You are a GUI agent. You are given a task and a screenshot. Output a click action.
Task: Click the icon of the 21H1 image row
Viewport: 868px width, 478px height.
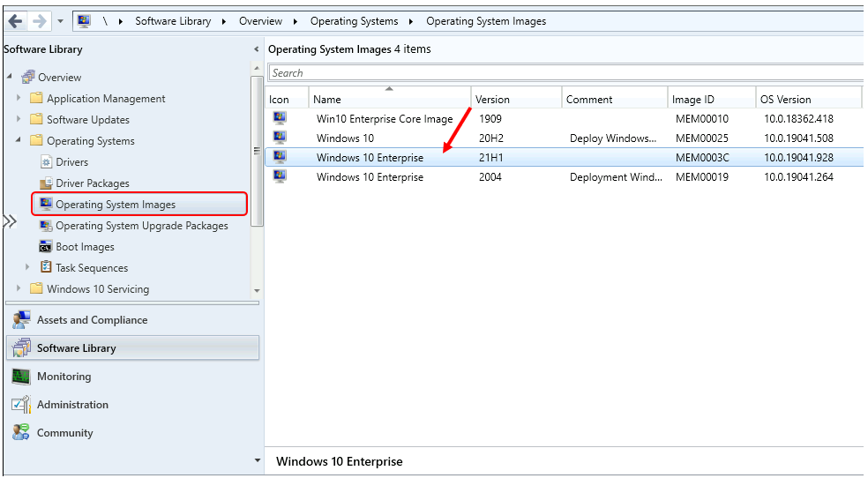(x=280, y=157)
